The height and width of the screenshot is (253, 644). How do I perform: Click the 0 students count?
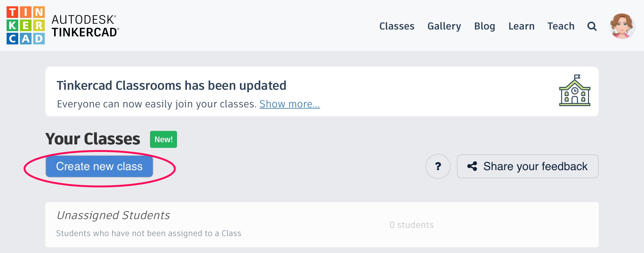[x=411, y=225]
